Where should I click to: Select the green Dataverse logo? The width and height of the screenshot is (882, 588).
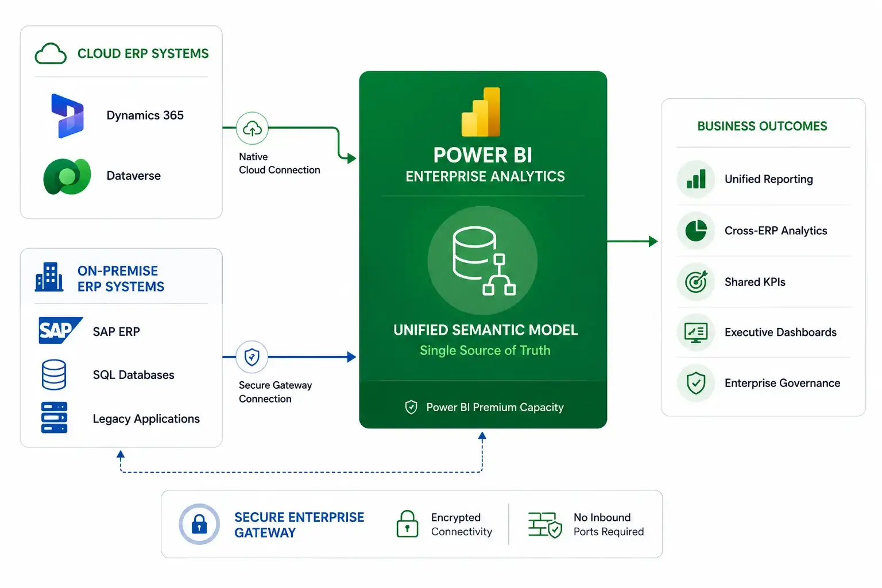pyautogui.click(x=67, y=176)
